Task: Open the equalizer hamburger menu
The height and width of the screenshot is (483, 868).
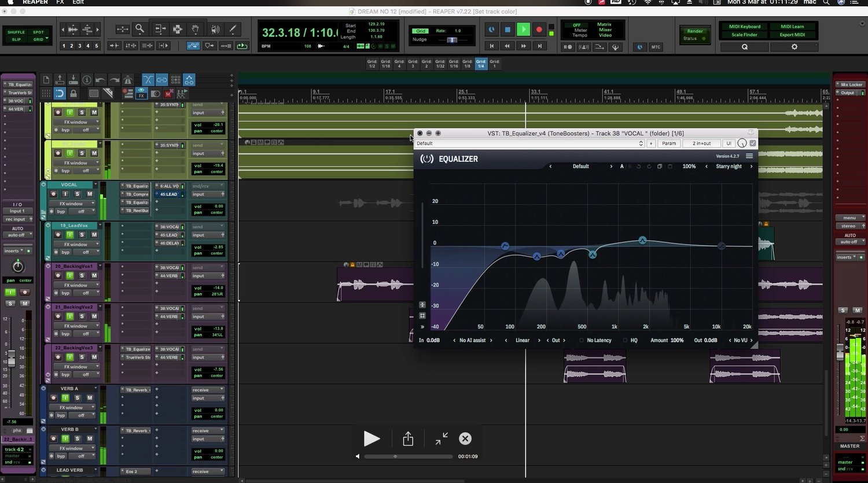Action: point(749,156)
